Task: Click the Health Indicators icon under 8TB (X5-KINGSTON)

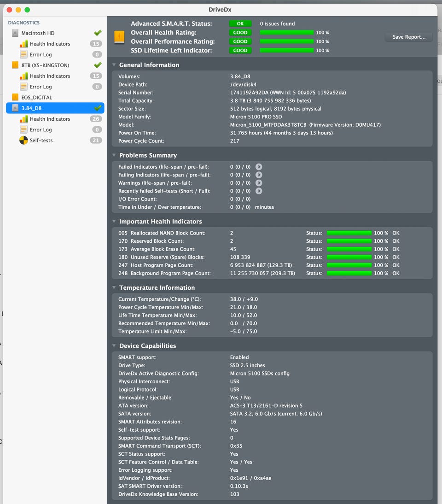Action: click(24, 76)
